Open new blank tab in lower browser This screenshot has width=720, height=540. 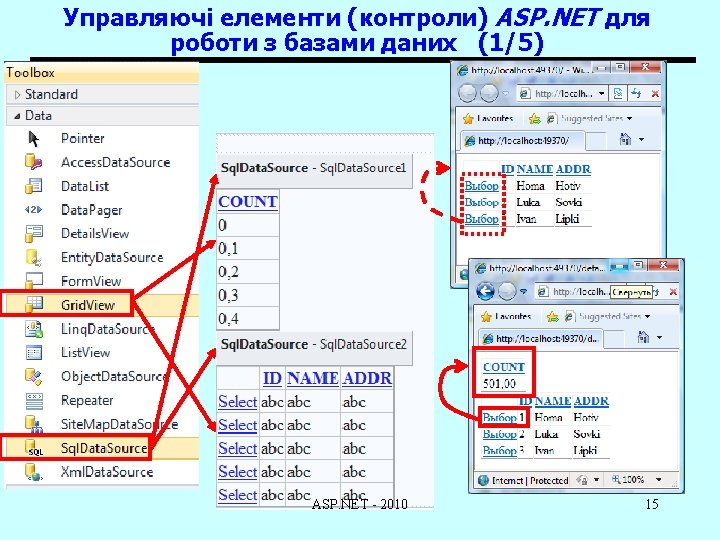[x=614, y=339]
